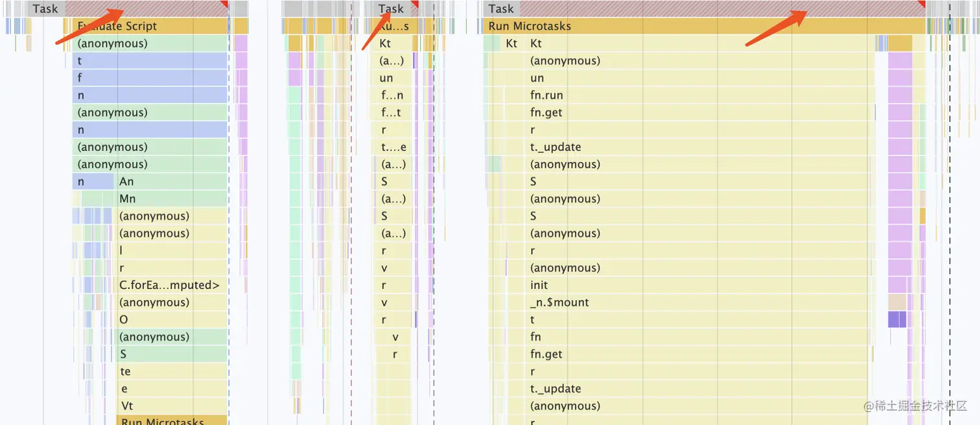The height and width of the screenshot is (425, 980).
Task: Click the O frame in the Evaluate Script stack
Action: click(172, 319)
